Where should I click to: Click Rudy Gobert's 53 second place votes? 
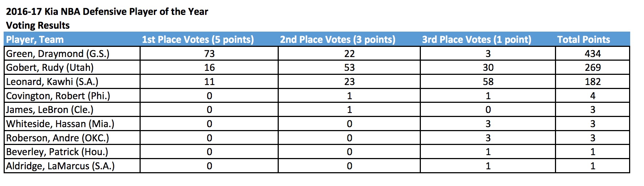click(x=349, y=68)
